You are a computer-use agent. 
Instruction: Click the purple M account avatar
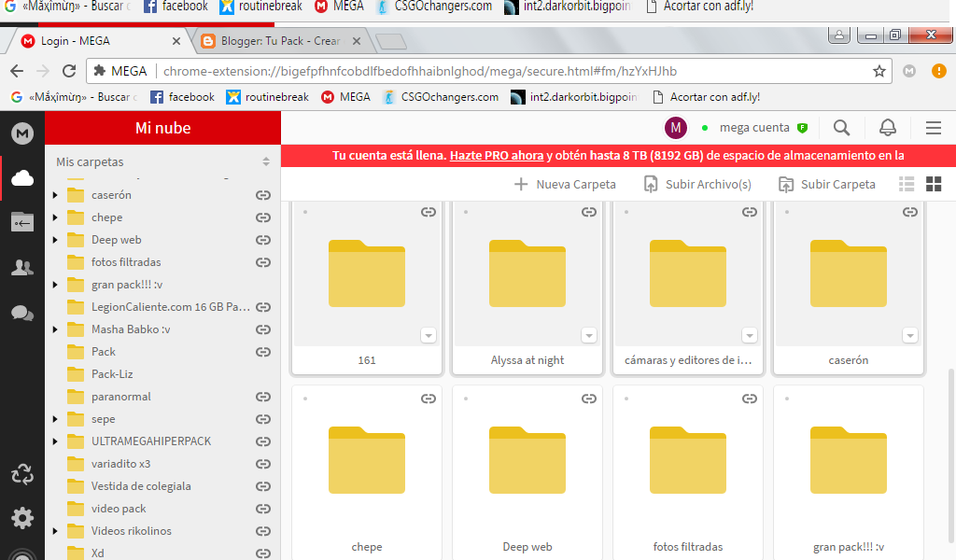[x=676, y=127]
